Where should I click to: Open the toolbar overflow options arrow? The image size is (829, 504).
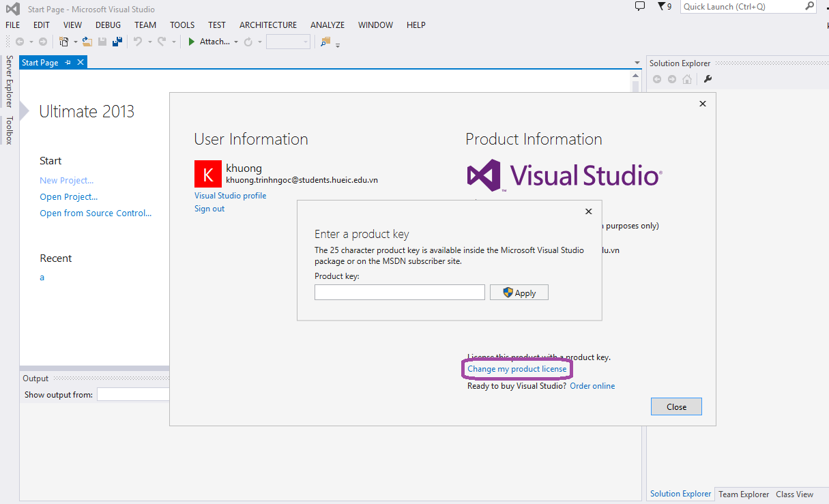point(338,45)
